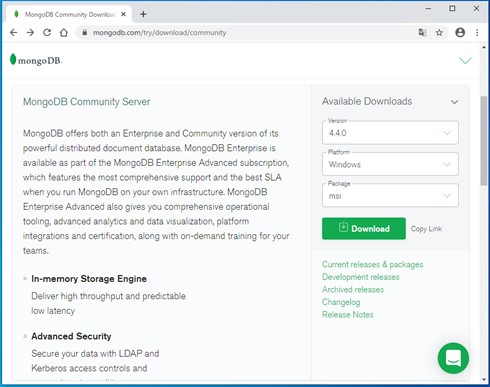Expand the MongoDB header navigation chevron

click(465, 60)
